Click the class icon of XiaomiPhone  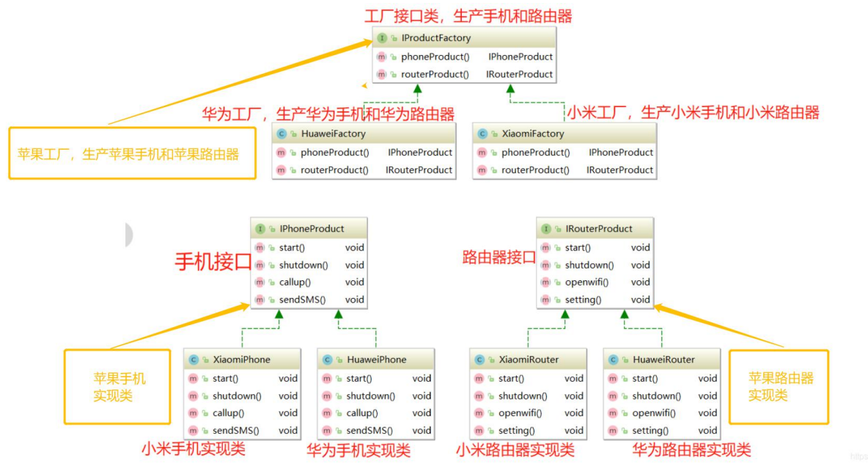point(194,360)
